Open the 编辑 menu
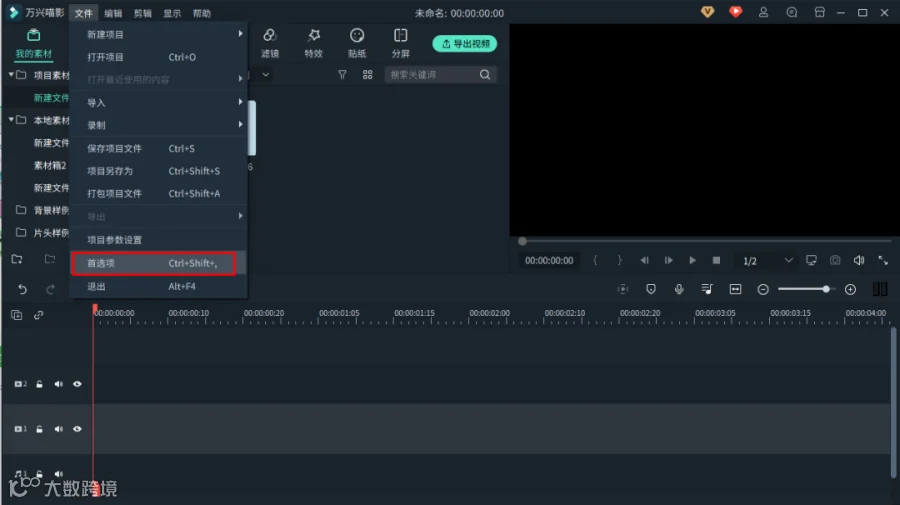900x505 pixels. 113,13
